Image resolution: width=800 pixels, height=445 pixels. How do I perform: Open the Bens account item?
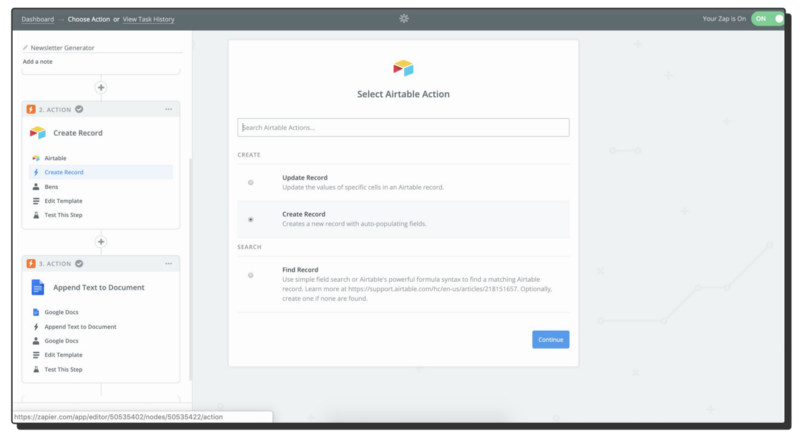[x=51, y=187]
